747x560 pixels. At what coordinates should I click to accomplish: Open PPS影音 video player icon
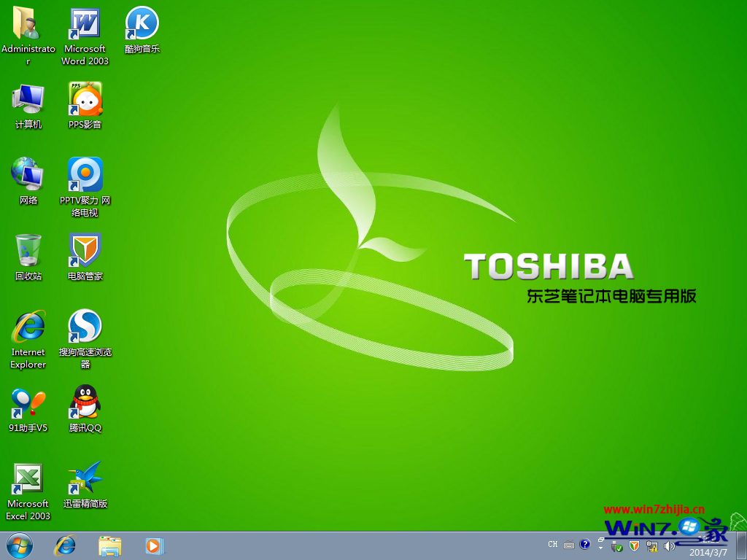coord(85,100)
